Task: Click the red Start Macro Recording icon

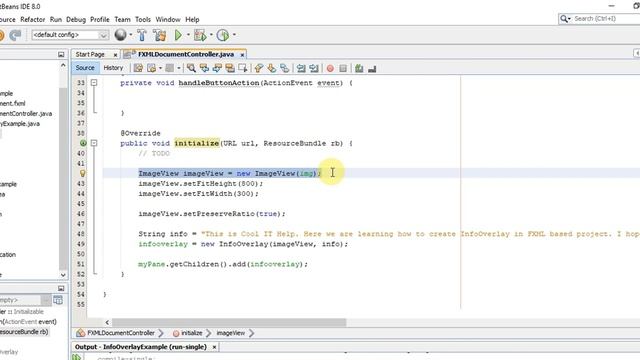Action: tap(330, 68)
